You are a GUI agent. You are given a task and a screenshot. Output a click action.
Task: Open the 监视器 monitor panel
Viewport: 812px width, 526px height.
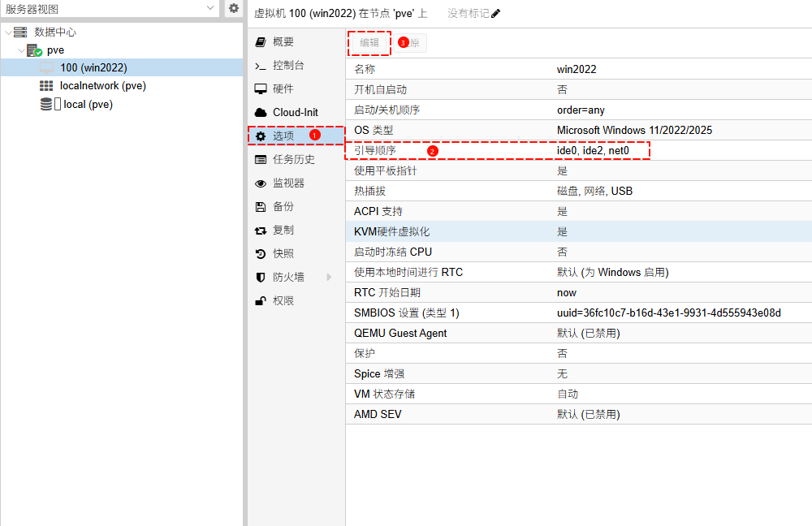(288, 183)
